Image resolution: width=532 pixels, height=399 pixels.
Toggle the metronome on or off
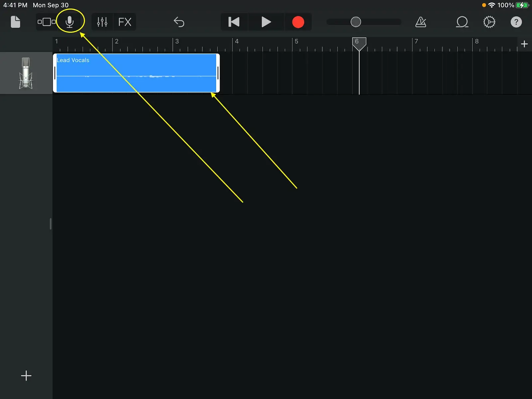pos(421,22)
